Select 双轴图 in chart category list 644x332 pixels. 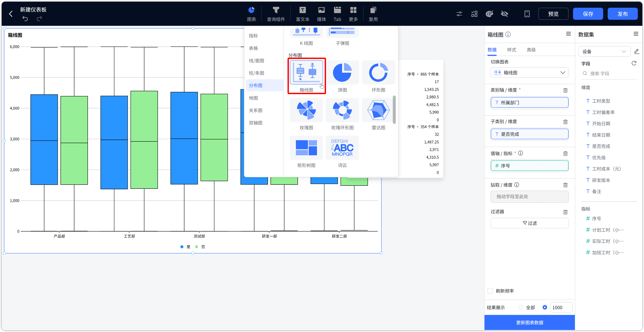coord(256,123)
